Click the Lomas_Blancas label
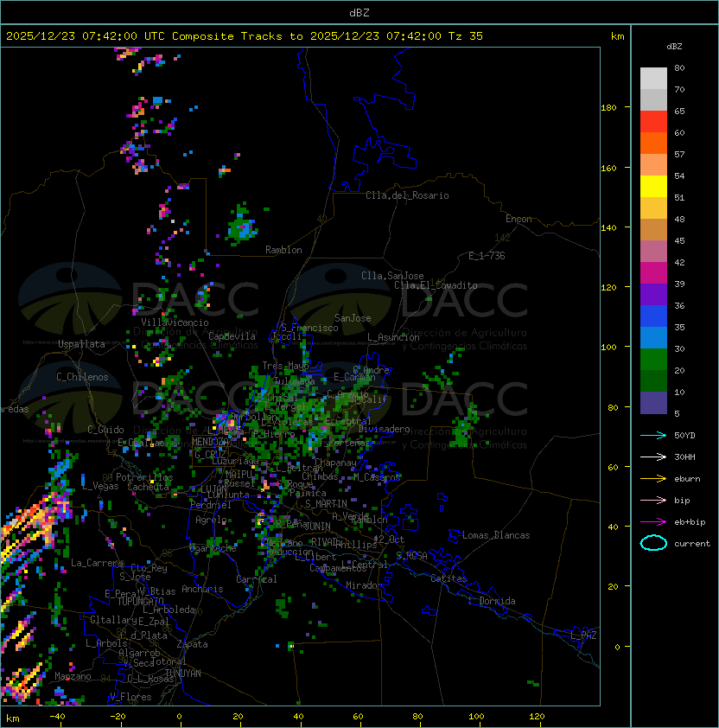Viewport: 719px width, 728px height. point(496,535)
